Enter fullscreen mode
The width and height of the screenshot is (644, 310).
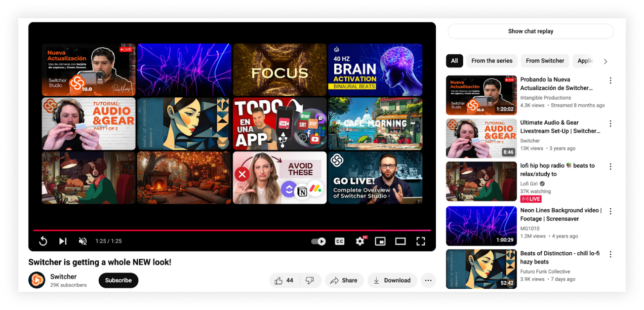[420, 241]
